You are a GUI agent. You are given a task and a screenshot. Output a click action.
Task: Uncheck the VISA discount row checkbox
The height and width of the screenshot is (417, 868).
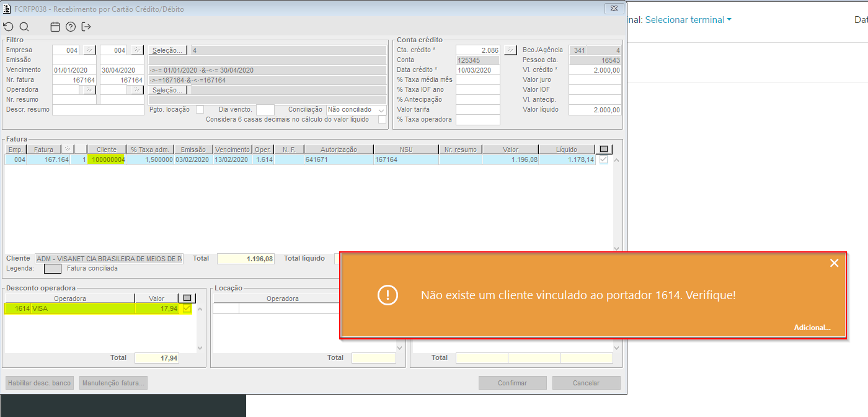[187, 308]
